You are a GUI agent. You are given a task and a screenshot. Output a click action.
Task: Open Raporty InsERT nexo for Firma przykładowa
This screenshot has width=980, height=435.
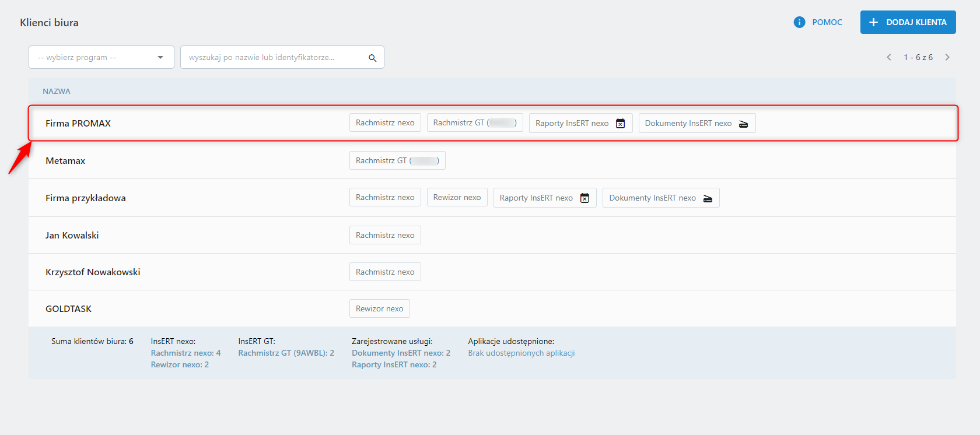coord(545,198)
